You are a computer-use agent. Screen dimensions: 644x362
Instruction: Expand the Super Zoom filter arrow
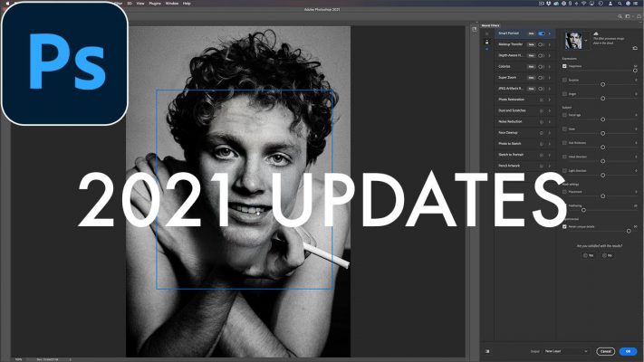pos(550,77)
